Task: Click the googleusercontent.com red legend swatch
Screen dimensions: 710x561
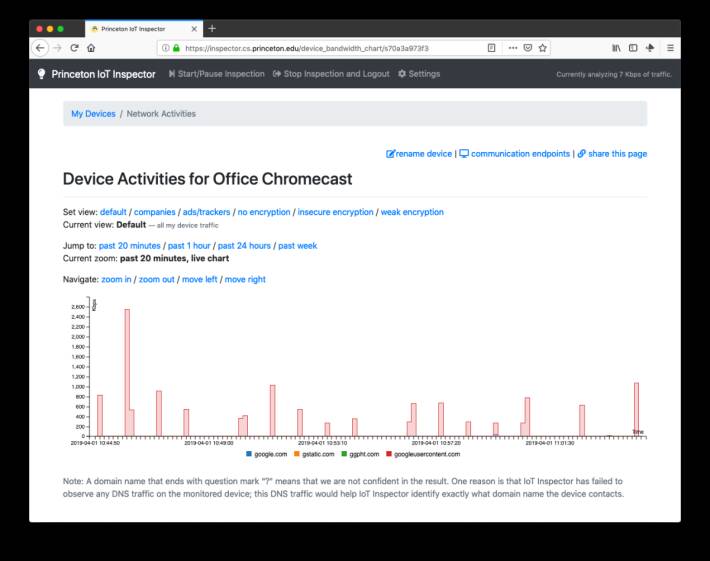Action: 389,454
